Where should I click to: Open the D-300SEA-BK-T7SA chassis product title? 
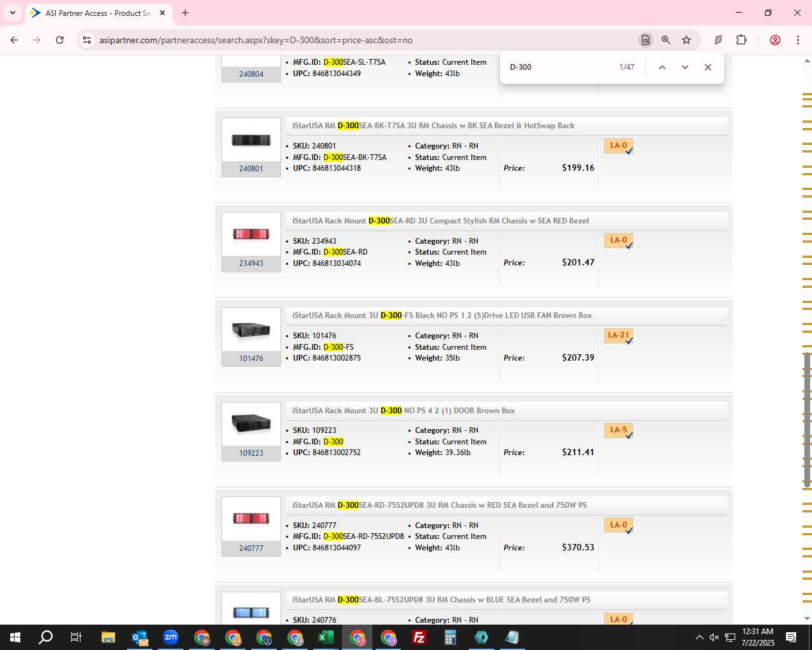coord(433,126)
